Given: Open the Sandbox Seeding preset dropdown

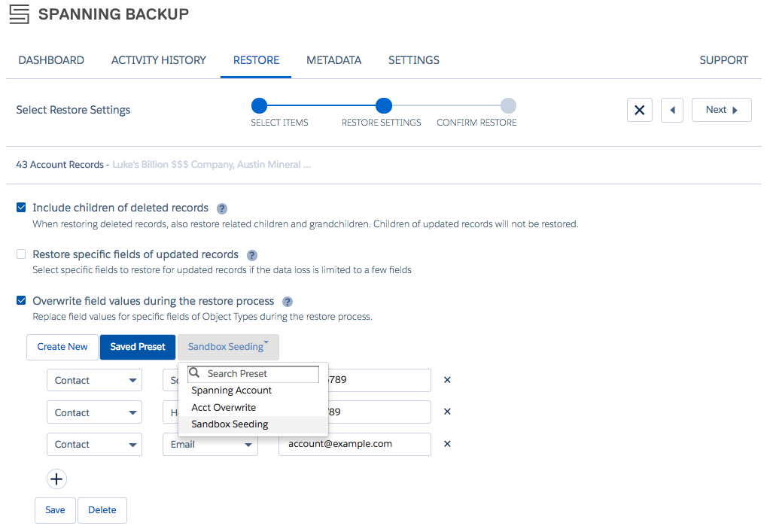Looking at the screenshot, I should (x=228, y=347).
